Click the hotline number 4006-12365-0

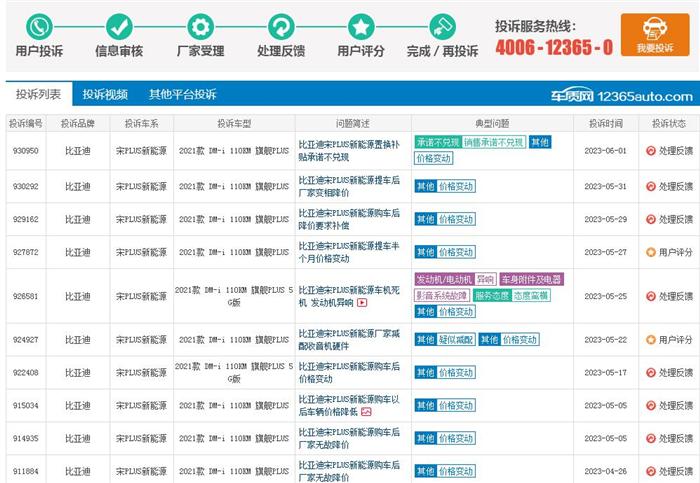tap(554, 47)
